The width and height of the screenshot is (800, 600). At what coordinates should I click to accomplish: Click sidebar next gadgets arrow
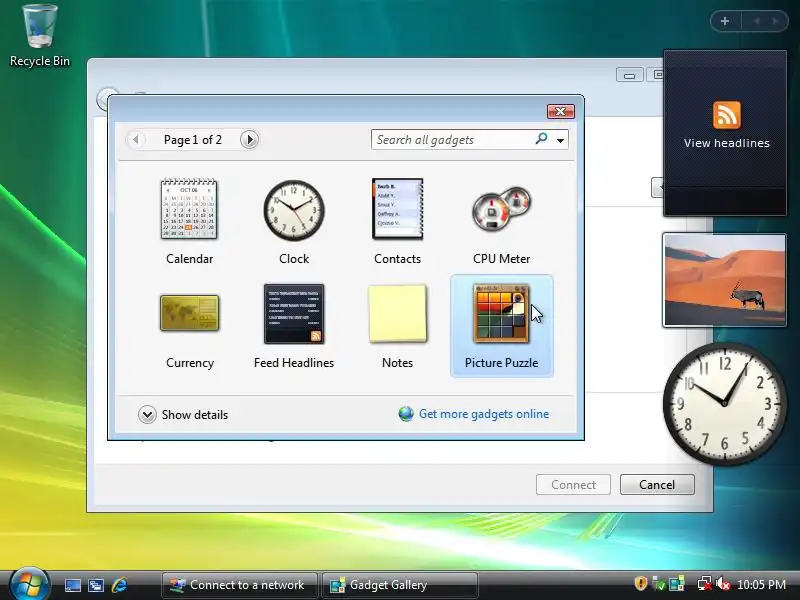click(775, 21)
